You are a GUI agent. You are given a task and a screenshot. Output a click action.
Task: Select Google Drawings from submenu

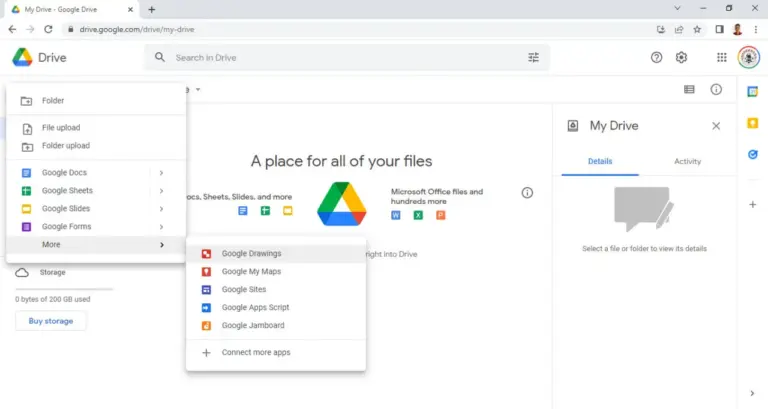[x=276, y=254]
